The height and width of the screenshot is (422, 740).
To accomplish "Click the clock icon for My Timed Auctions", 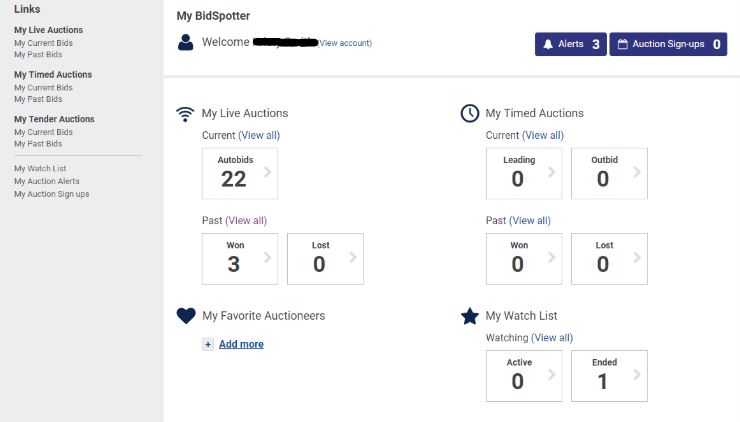I will tap(470, 113).
